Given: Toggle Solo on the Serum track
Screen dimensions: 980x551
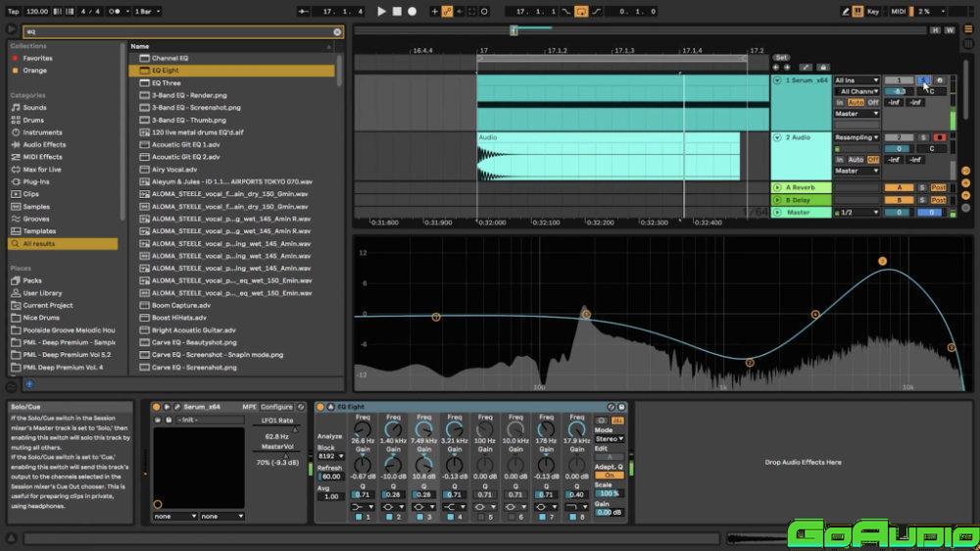Looking at the screenshot, I should coord(923,80).
